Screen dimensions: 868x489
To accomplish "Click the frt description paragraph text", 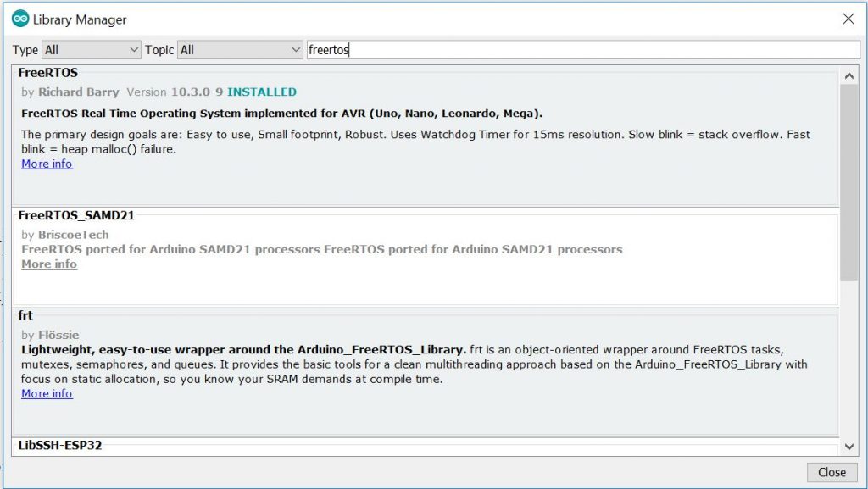I will point(414,364).
